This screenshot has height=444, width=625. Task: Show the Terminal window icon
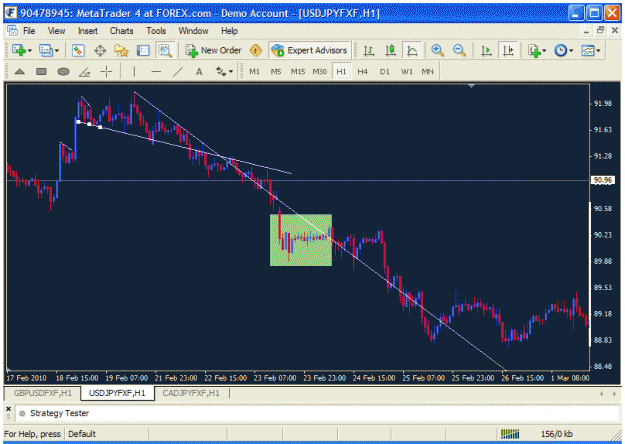coord(143,51)
